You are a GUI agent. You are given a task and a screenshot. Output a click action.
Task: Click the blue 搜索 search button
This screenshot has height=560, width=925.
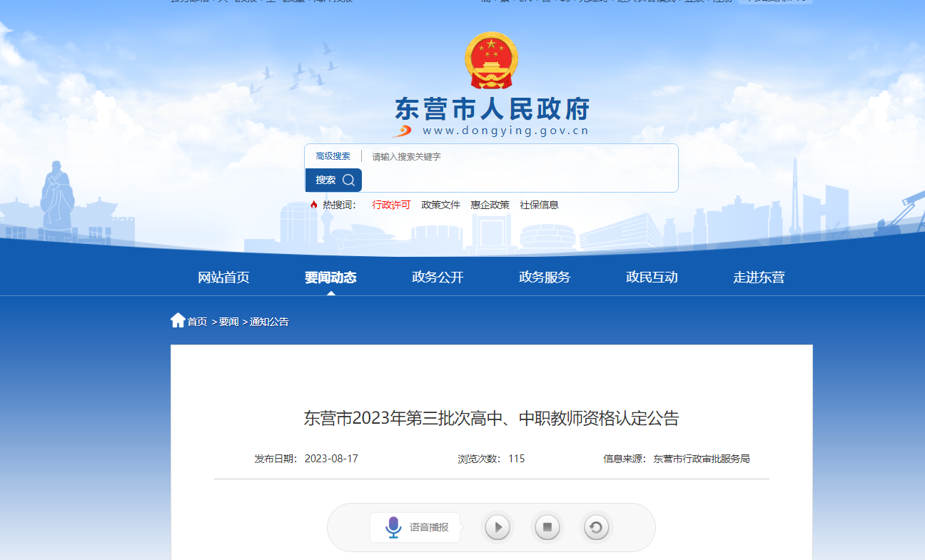click(x=333, y=180)
